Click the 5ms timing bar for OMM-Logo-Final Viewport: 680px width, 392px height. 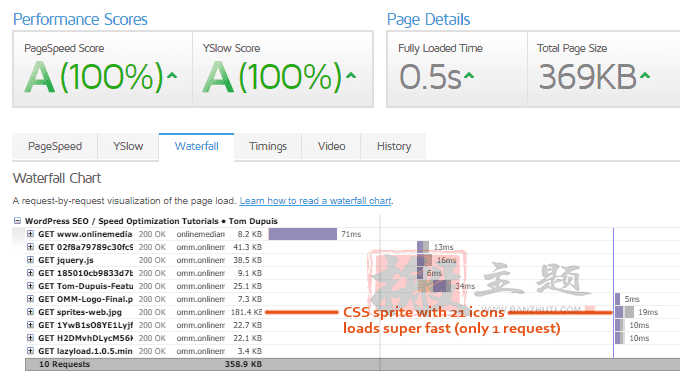pyautogui.click(x=618, y=299)
